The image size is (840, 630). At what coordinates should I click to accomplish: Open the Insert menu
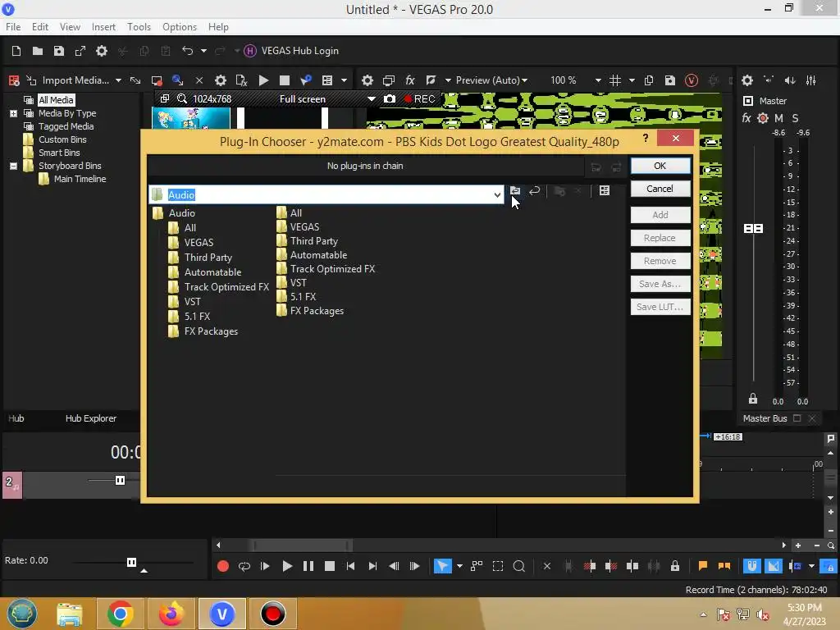[103, 27]
